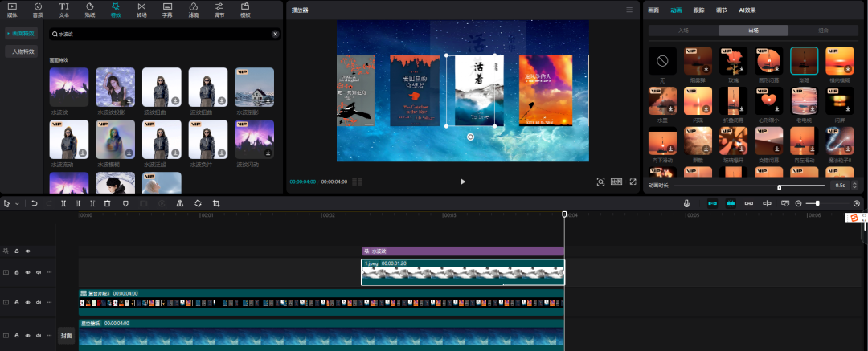Click the timeline zoom in plus icon
This screenshot has width=868, height=351.
click(x=857, y=204)
